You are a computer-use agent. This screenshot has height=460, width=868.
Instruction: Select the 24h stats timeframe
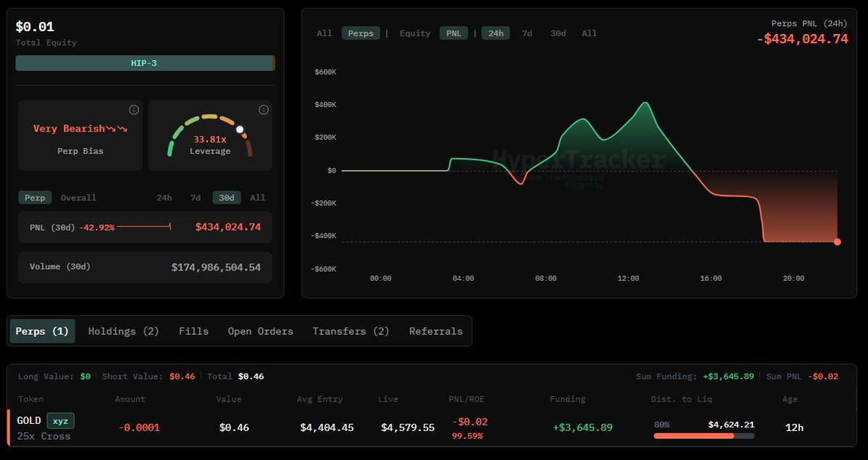click(x=164, y=197)
